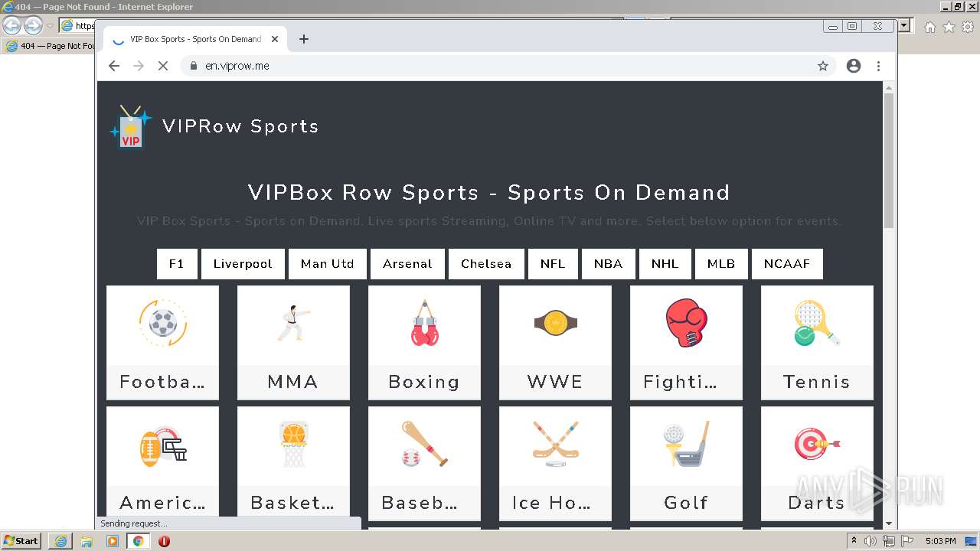Select the VIP Box Sports Chrome tab
Image resolution: width=980 pixels, height=551 pixels.
195,39
